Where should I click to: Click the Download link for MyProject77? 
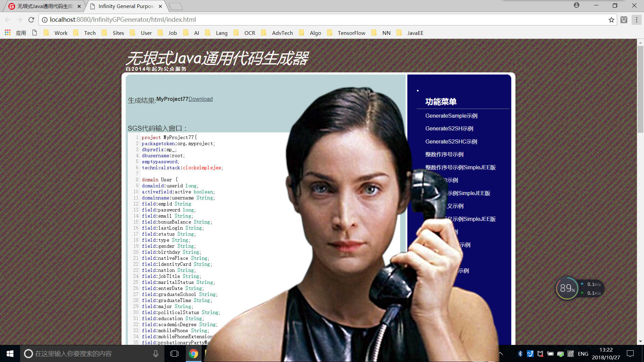pyautogui.click(x=200, y=99)
